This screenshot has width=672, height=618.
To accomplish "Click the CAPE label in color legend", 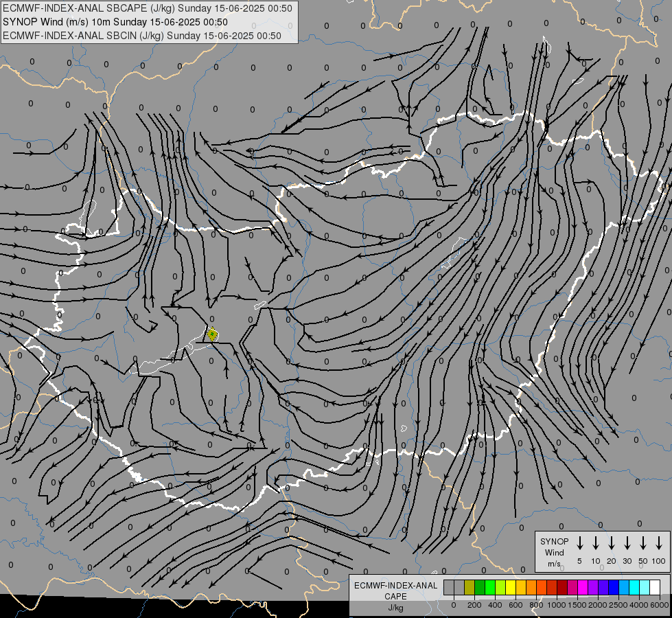I will click(395, 597).
